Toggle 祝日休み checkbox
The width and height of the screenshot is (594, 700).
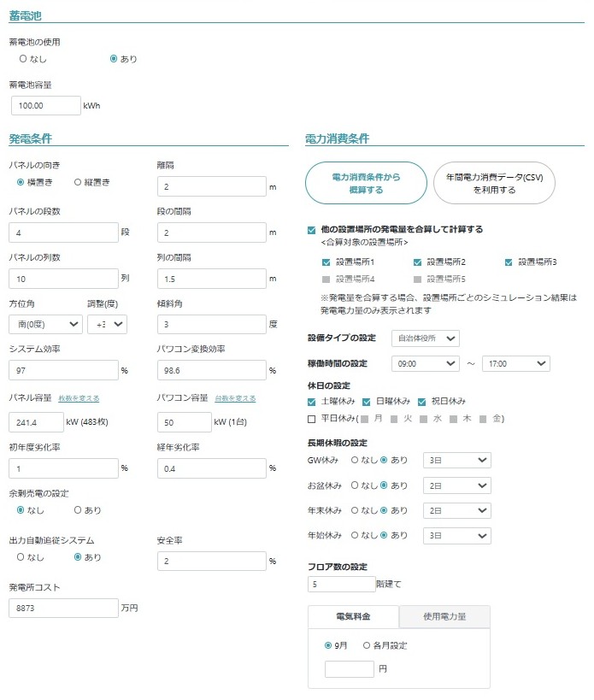click(421, 402)
